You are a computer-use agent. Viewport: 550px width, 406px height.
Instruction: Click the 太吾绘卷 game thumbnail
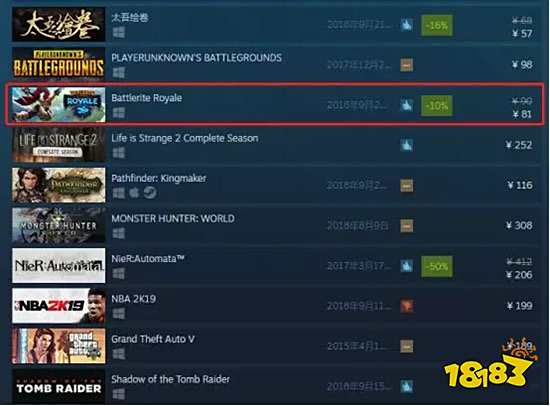[59, 24]
